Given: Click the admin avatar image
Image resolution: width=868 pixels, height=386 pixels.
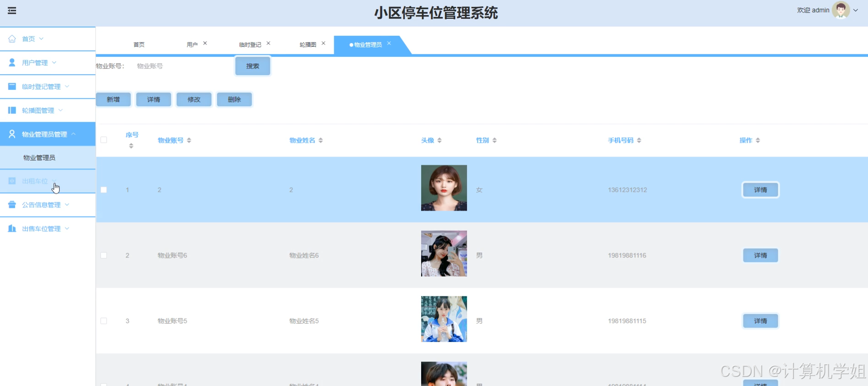Looking at the screenshot, I should (841, 10).
